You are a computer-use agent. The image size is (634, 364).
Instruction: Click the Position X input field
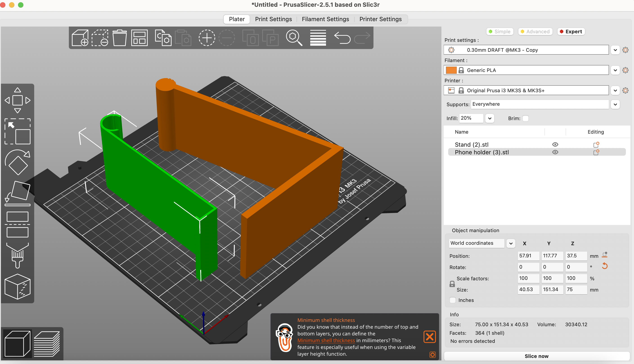[528, 256]
